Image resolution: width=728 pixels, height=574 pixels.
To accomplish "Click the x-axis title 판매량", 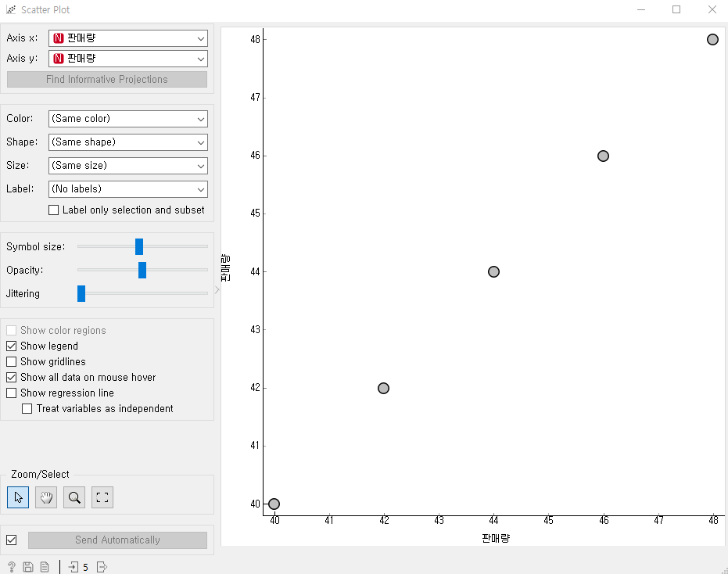I will tap(496, 538).
